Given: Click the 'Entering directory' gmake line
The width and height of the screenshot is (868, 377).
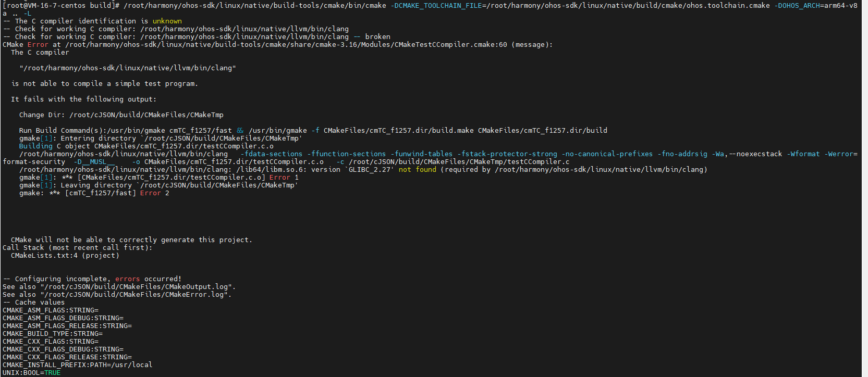Looking at the screenshot, I should [x=161, y=139].
